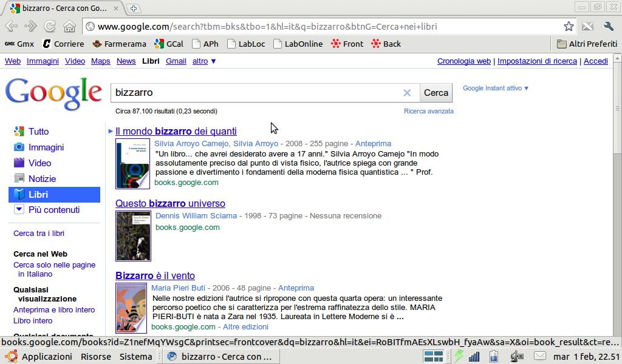
Task: Open the LabOnline bookmark
Action: 298,44
